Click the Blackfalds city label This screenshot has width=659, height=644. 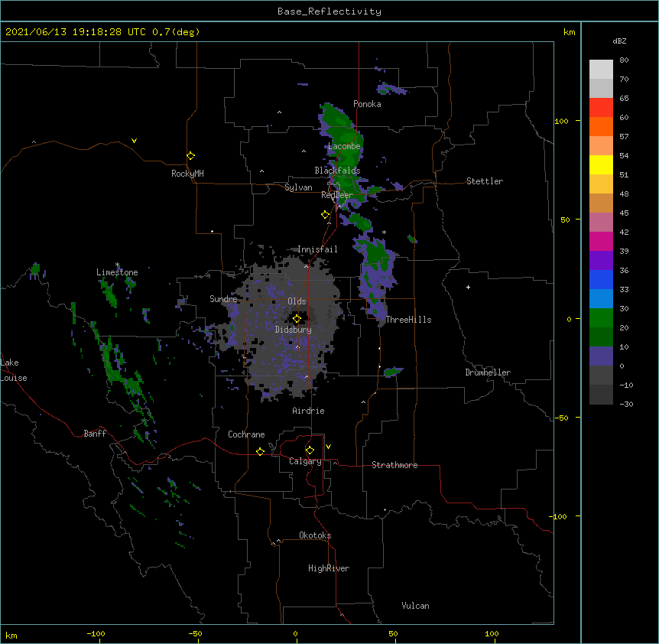click(x=337, y=171)
